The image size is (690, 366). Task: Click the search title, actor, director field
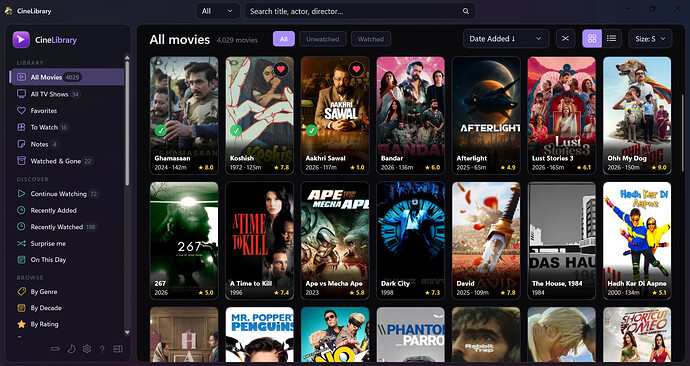[x=360, y=11]
